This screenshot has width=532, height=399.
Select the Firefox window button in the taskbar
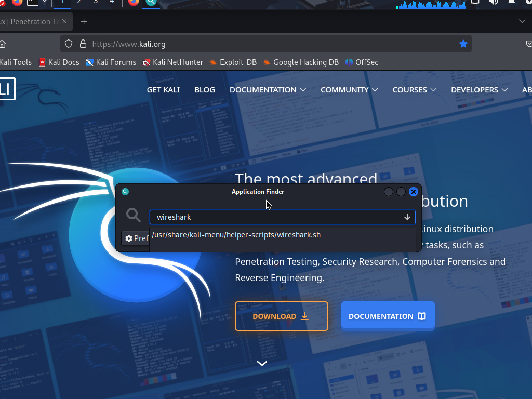(x=134, y=3)
